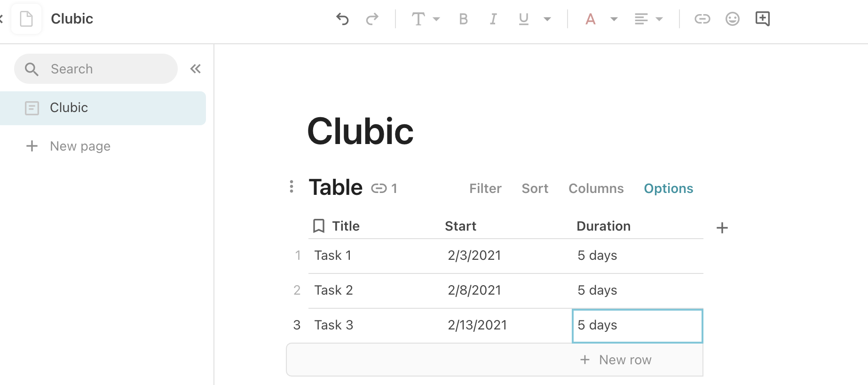Image resolution: width=868 pixels, height=385 pixels.
Task: Add a new column with plus icon
Action: pyautogui.click(x=722, y=228)
